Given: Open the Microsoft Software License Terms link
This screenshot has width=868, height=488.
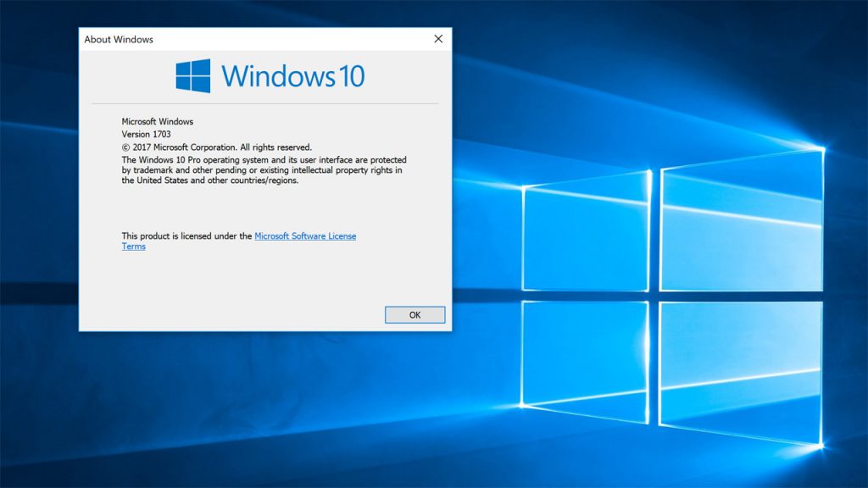Looking at the screenshot, I should 305,236.
